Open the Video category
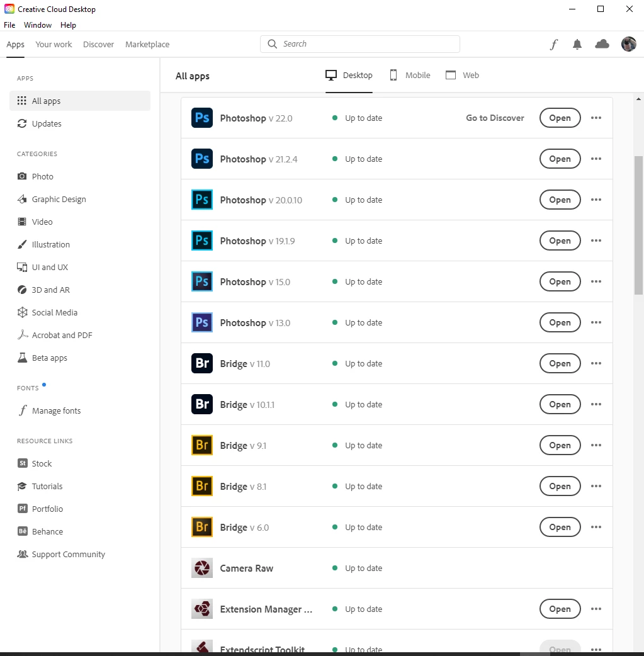Image resolution: width=644 pixels, height=656 pixels. coord(35,222)
